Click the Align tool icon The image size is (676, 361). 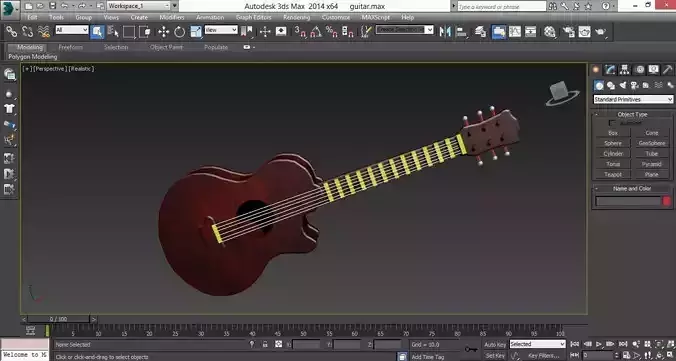click(462, 31)
